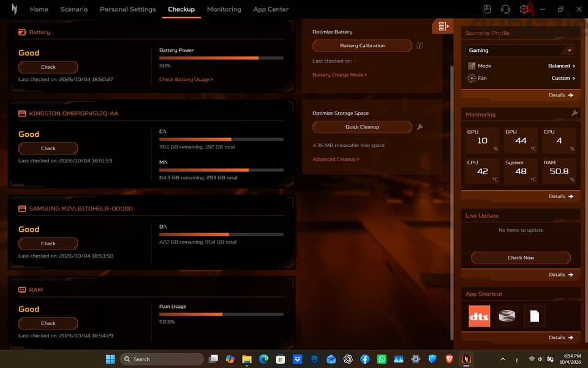Click "4.36 MB releasable disk space" text
Image resolution: width=588 pixels, height=368 pixels.
[349, 145]
